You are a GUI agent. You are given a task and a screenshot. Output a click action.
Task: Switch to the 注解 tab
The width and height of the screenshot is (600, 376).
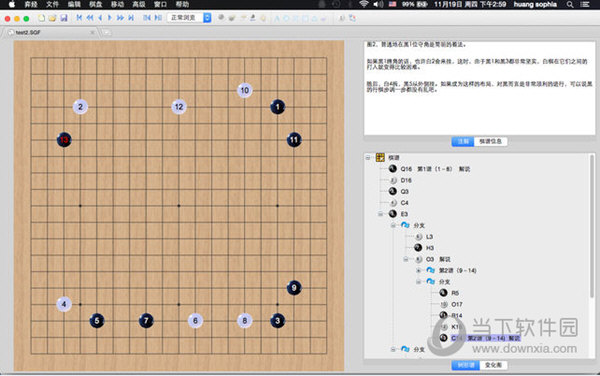[x=463, y=142]
